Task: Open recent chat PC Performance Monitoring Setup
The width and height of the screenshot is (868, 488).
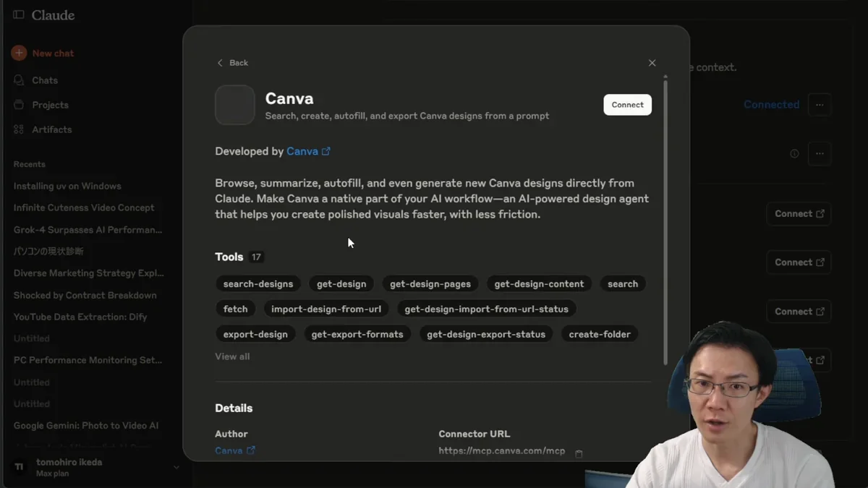Action: [x=88, y=360]
